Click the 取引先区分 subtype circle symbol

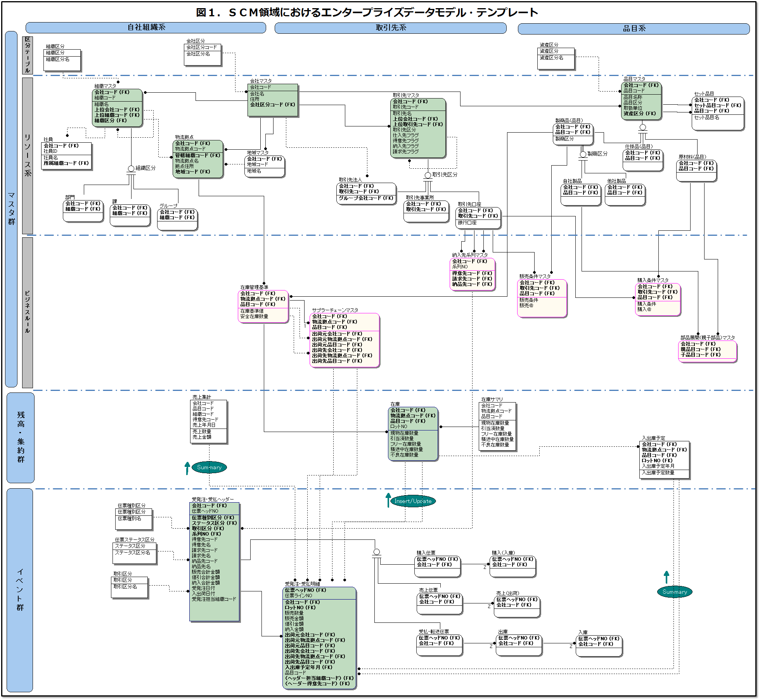coord(428,175)
